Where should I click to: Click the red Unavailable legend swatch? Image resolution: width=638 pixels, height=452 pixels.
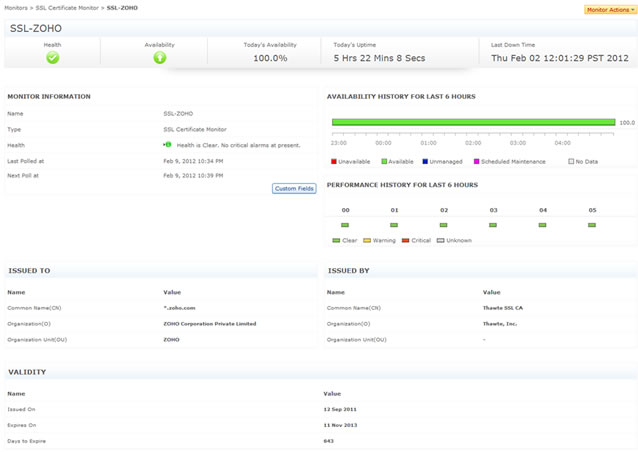[334, 161]
